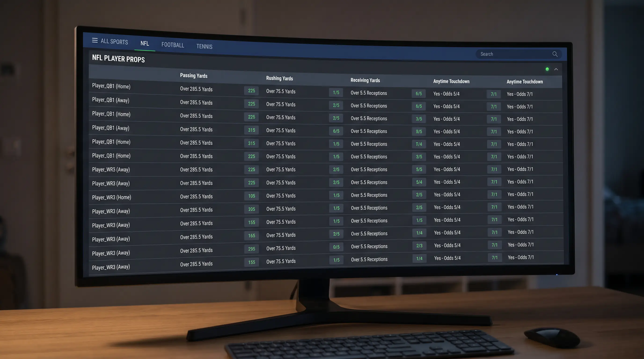This screenshot has height=359, width=644.
Task: Open the ALL SPORTS menu label
Action: pos(114,41)
